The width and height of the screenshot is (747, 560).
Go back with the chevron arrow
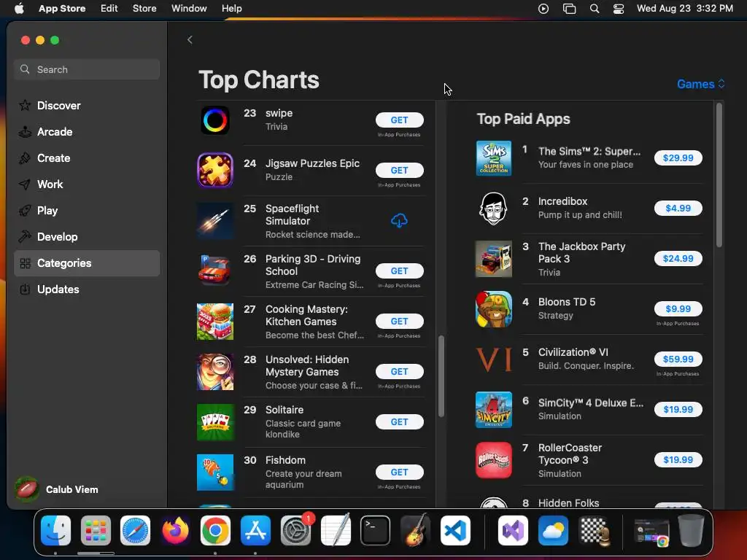coord(190,40)
